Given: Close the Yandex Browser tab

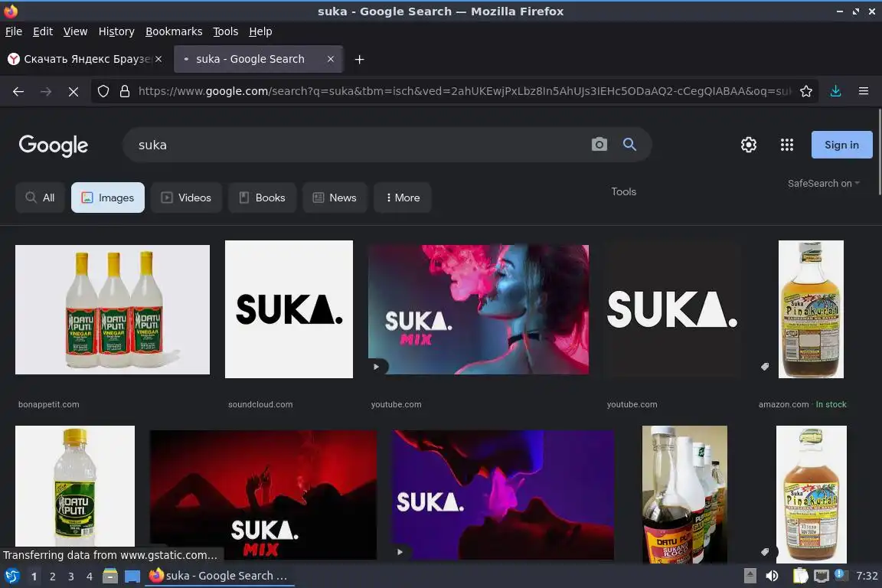Looking at the screenshot, I should click(x=158, y=59).
